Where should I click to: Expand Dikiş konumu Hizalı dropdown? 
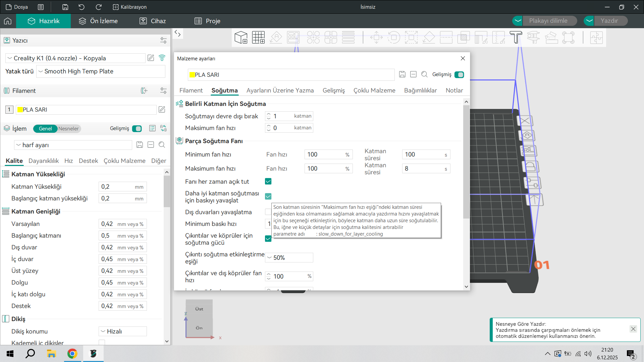coord(123,331)
